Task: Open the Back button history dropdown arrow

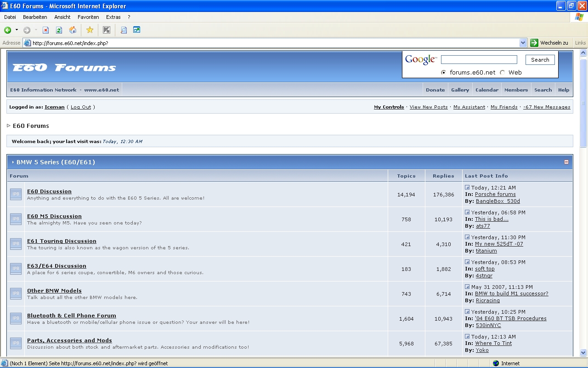Action: pyautogui.click(x=17, y=30)
